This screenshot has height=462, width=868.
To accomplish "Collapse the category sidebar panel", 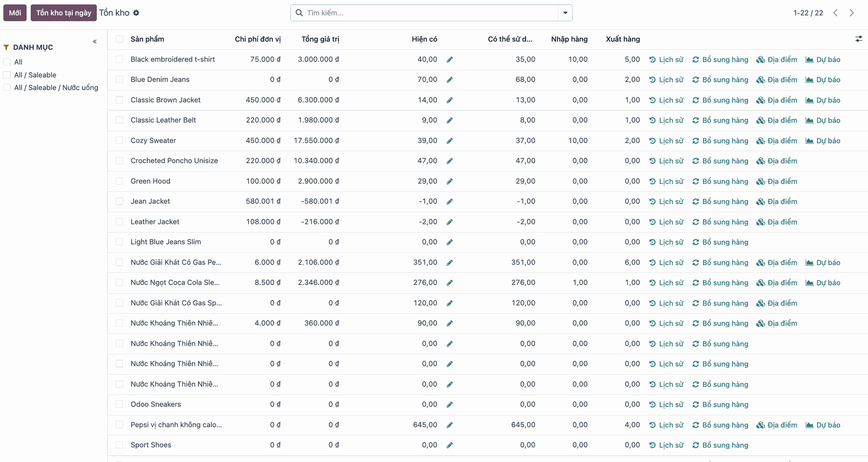I will pos(95,42).
